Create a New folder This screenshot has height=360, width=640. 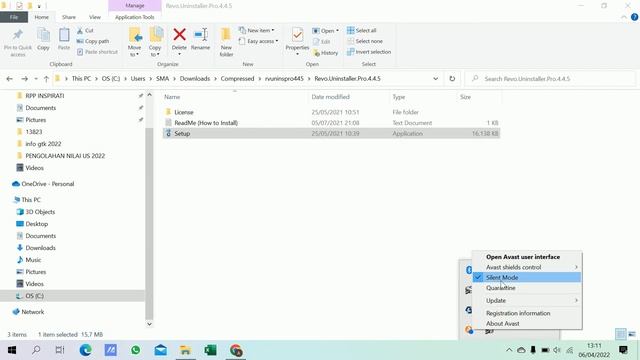[226, 42]
